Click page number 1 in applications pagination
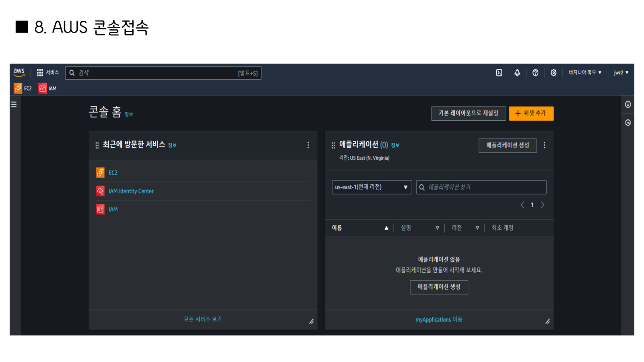The width and height of the screenshot is (644, 362). point(532,205)
